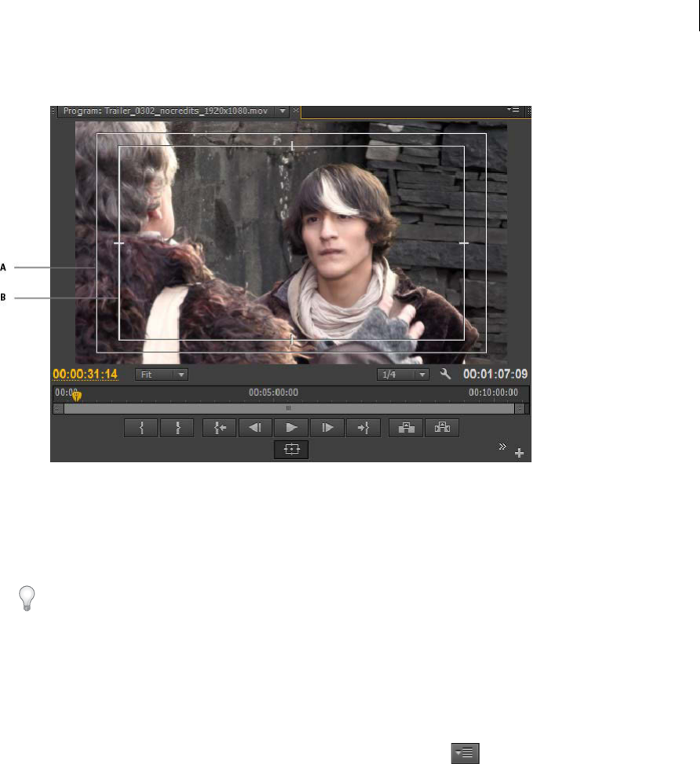This screenshot has width=700, height=764.
Task: Open the Fit zoom level dropdown
Action: coord(161,375)
